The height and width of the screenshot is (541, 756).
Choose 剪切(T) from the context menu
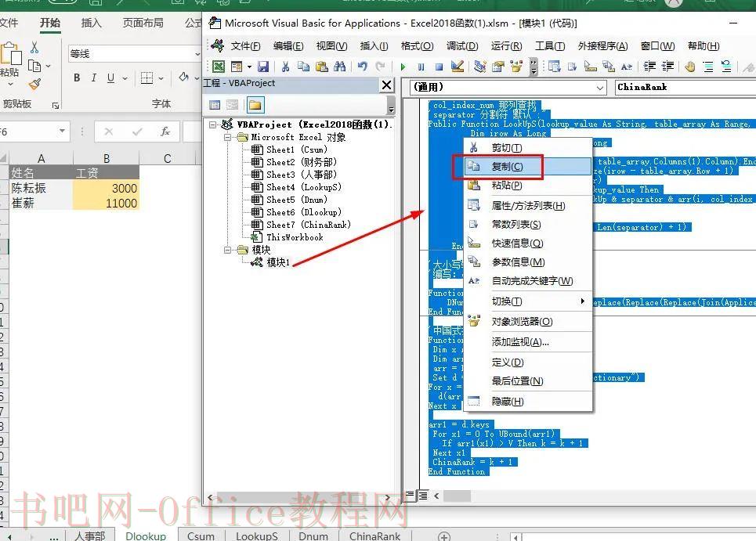point(528,148)
